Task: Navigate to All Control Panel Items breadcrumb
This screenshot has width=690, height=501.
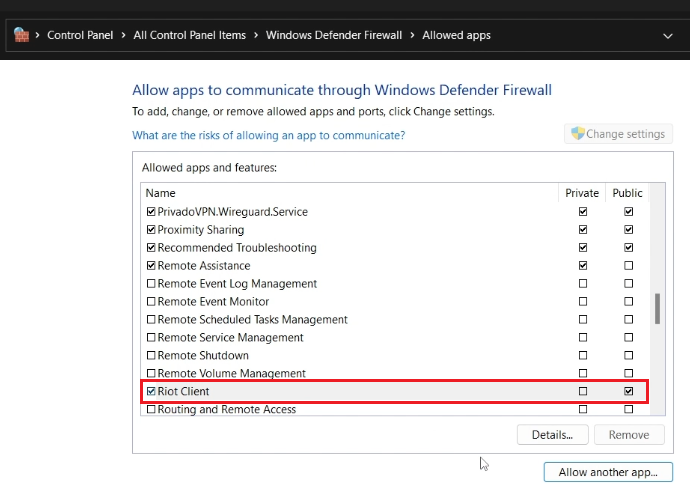Action: (189, 36)
